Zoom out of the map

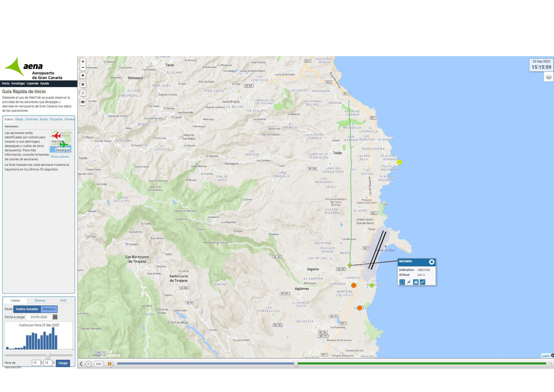pyautogui.click(x=83, y=67)
